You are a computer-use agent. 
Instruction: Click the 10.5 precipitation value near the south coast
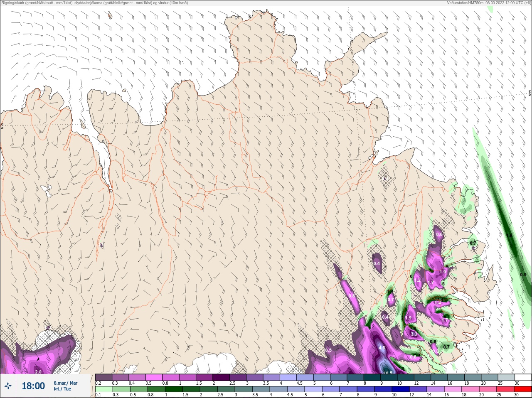pos(387,373)
